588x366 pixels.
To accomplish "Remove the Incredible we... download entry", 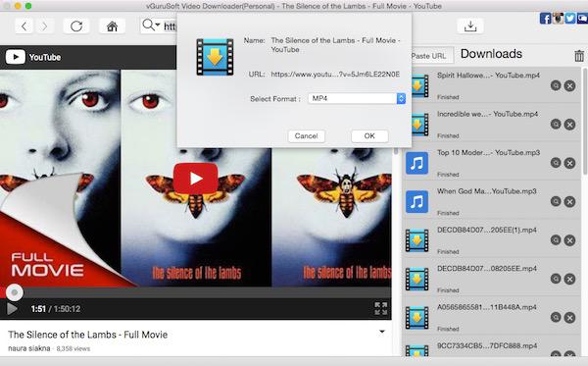I will point(570,125).
